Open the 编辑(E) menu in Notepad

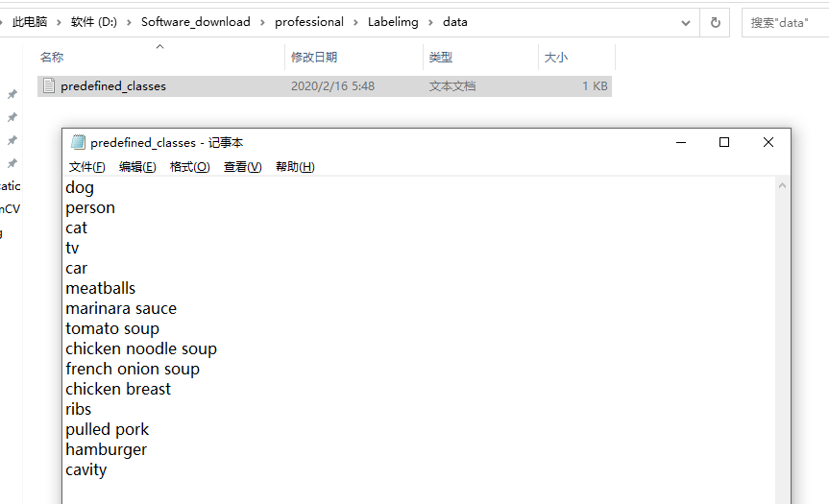137,167
